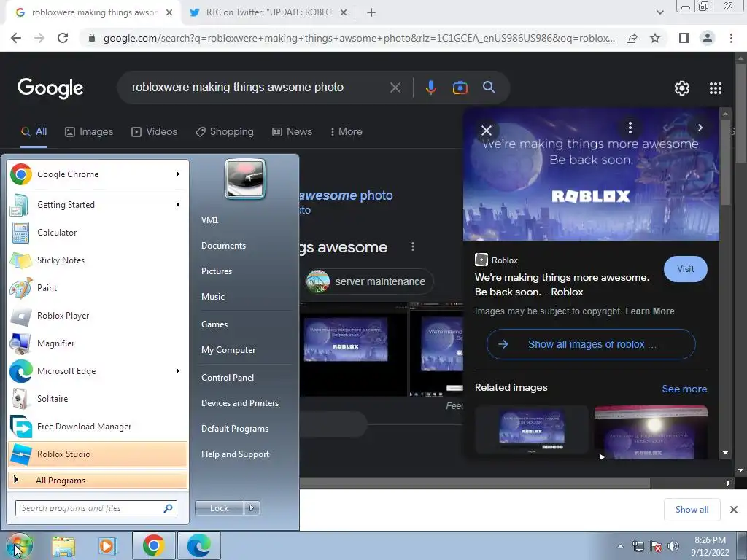Image resolution: width=747 pixels, height=560 pixels.
Task: Switch to Images tab
Action: (x=89, y=131)
